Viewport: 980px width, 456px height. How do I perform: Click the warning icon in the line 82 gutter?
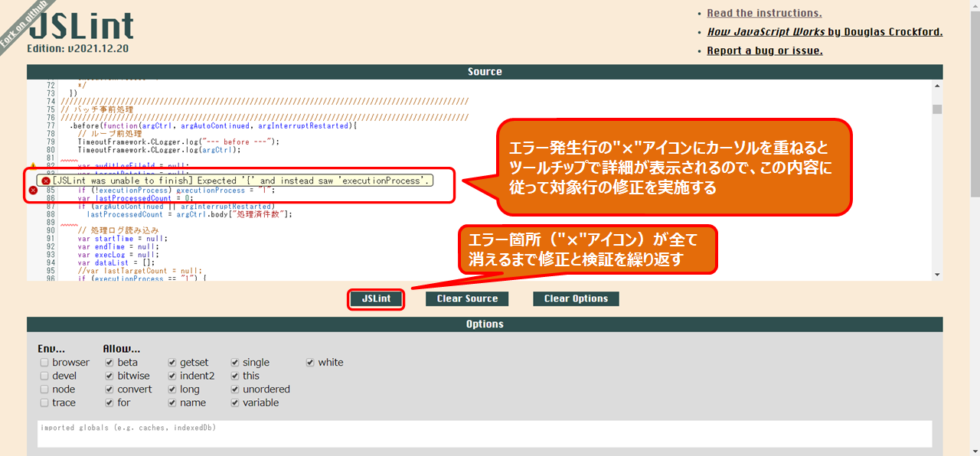click(33, 166)
